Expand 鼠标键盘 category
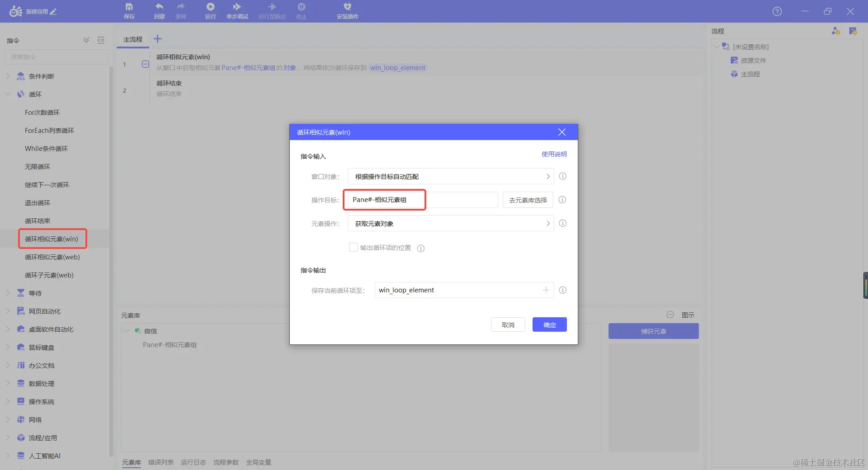The image size is (868, 470). (8, 348)
